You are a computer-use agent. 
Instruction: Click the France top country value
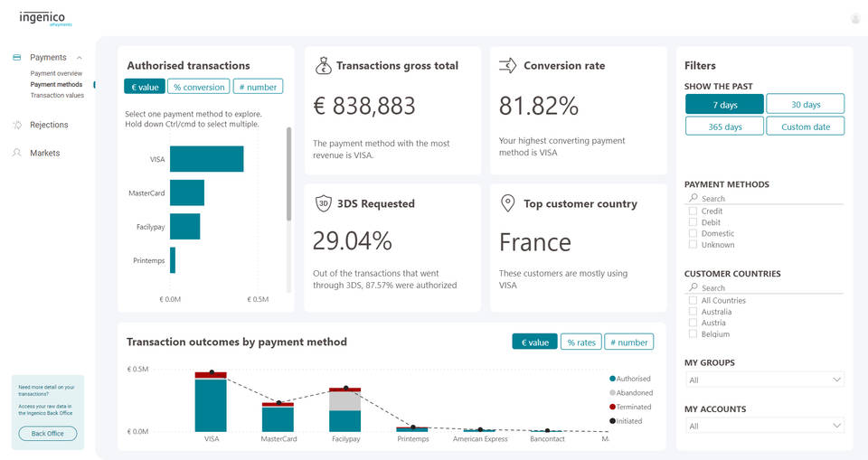click(535, 242)
